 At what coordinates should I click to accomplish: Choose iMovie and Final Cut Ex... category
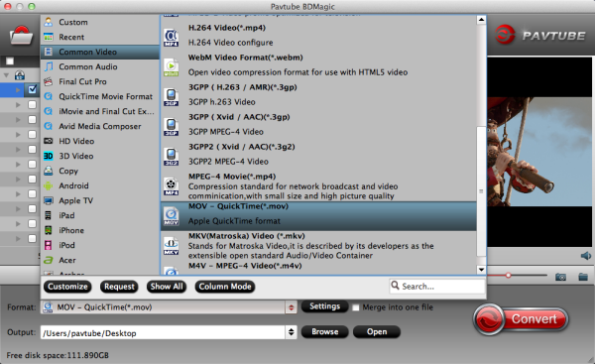coord(100,111)
